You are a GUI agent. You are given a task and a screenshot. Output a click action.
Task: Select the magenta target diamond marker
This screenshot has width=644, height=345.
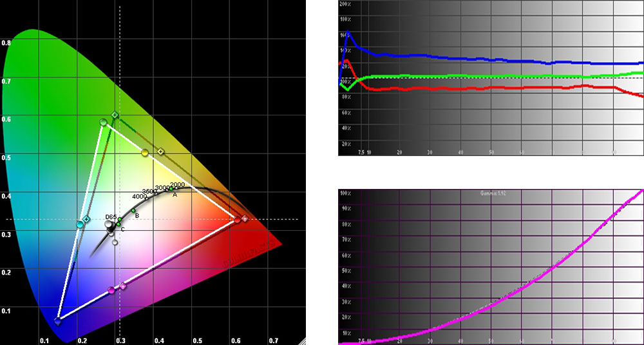[123, 286]
